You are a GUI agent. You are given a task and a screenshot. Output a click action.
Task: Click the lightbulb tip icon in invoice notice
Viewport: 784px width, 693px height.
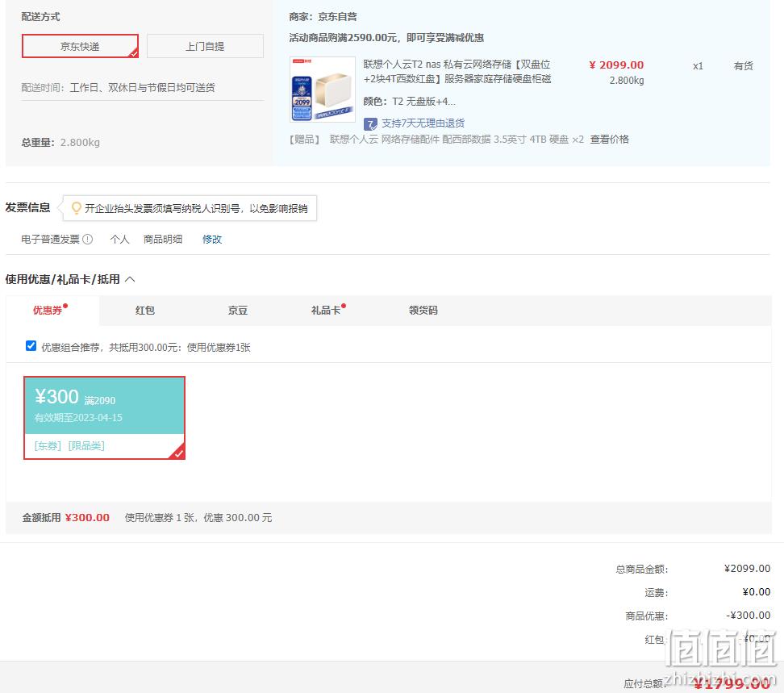click(x=76, y=208)
